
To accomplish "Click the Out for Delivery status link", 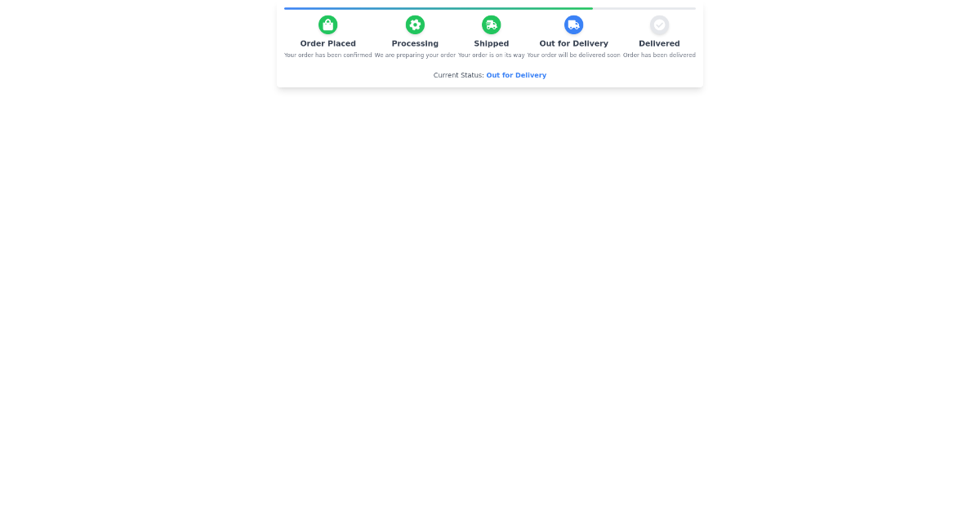I will click(516, 75).
